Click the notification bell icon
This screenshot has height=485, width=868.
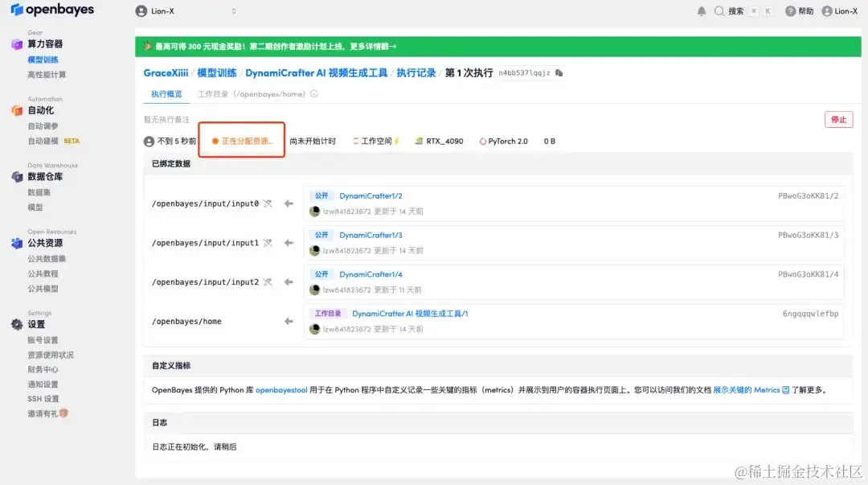pyautogui.click(x=702, y=11)
